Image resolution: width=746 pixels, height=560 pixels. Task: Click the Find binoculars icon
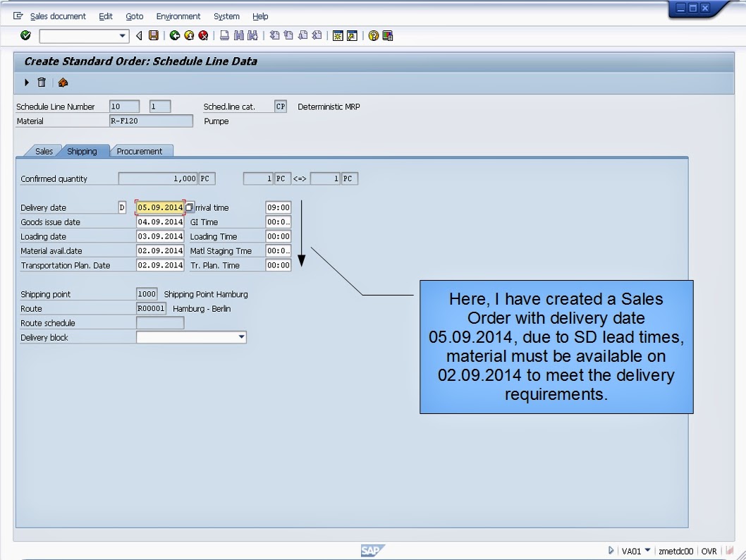pyautogui.click(x=239, y=35)
